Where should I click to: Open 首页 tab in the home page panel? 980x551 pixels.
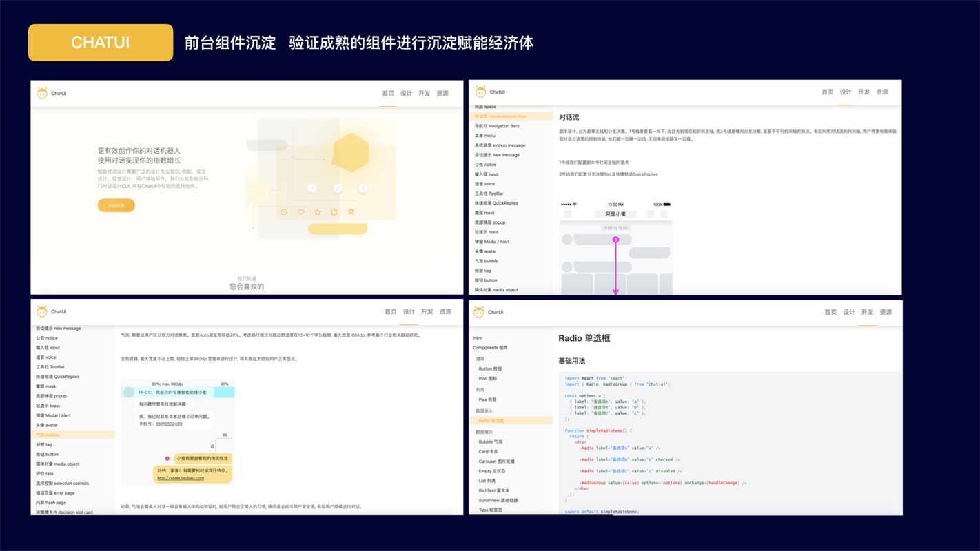(388, 94)
